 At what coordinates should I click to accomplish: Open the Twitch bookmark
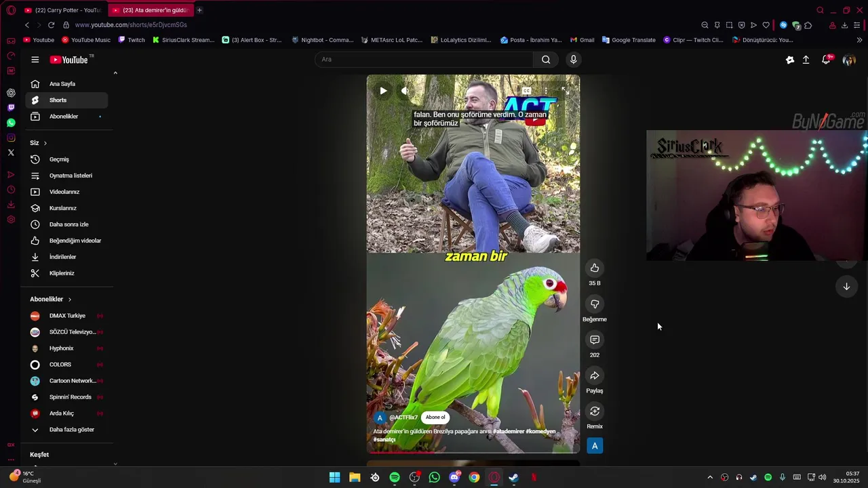tap(132, 40)
